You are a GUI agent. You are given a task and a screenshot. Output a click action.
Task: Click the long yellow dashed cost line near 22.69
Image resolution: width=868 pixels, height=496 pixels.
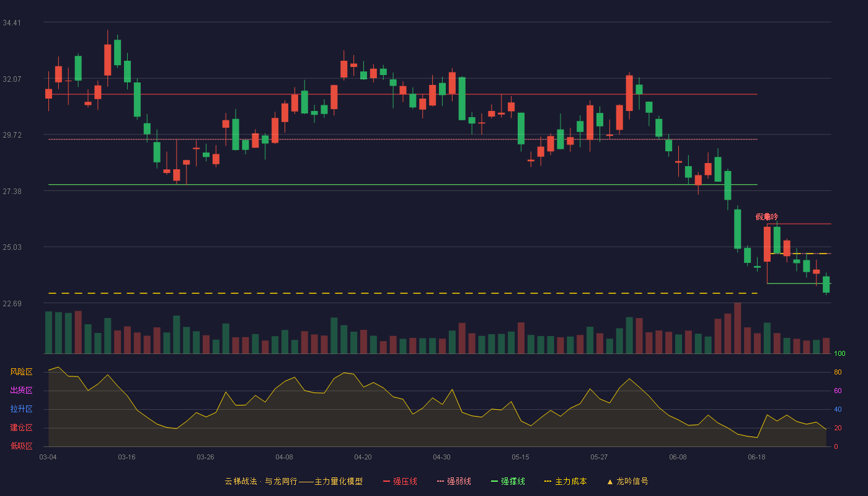point(403,293)
